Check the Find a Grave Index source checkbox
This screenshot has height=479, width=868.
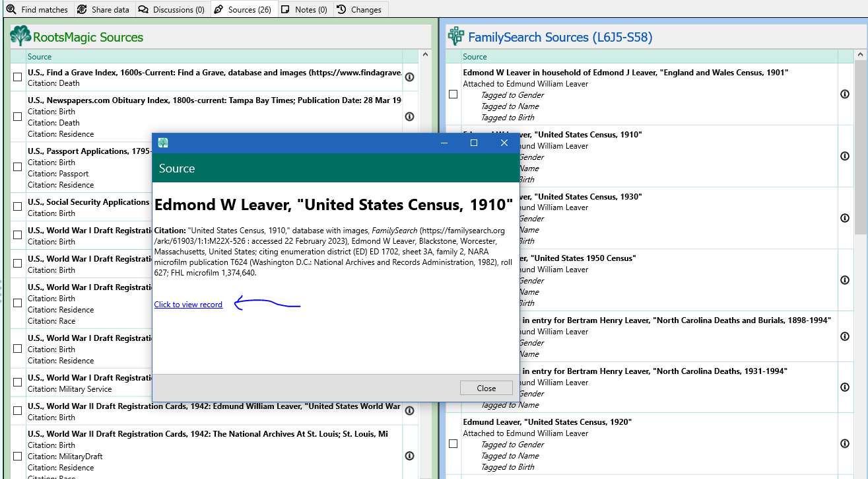point(17,77)
